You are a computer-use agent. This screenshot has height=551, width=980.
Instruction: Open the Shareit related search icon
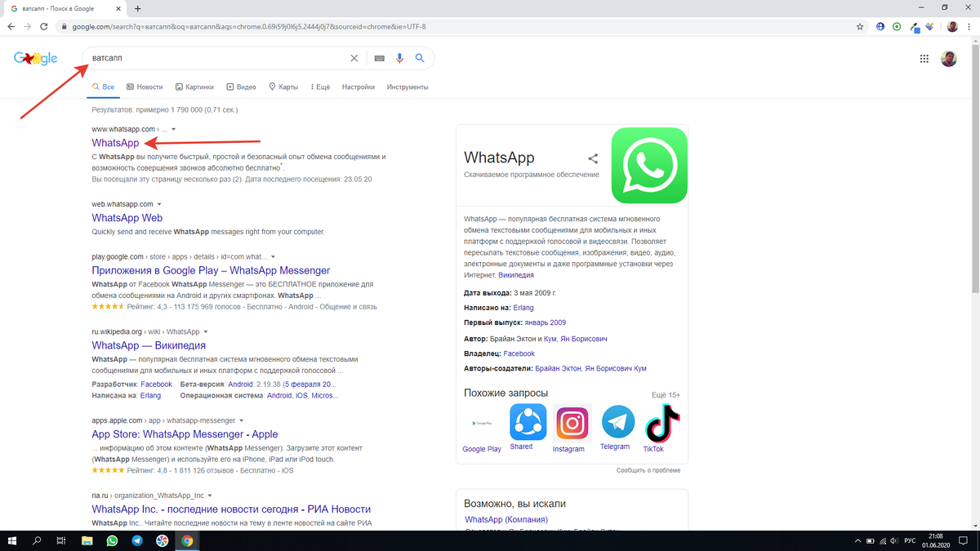(528, 422)
